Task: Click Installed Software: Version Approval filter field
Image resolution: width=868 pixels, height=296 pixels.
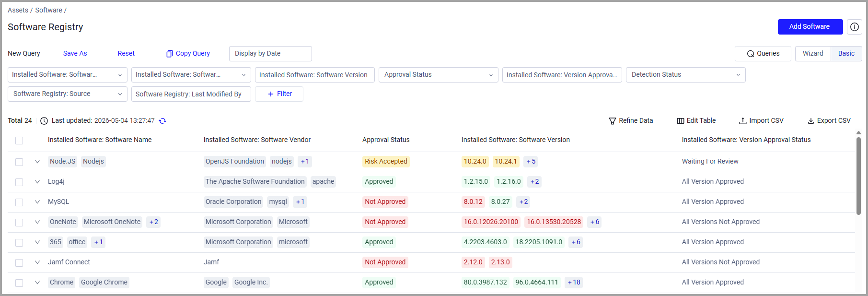Action: (562, 75)
